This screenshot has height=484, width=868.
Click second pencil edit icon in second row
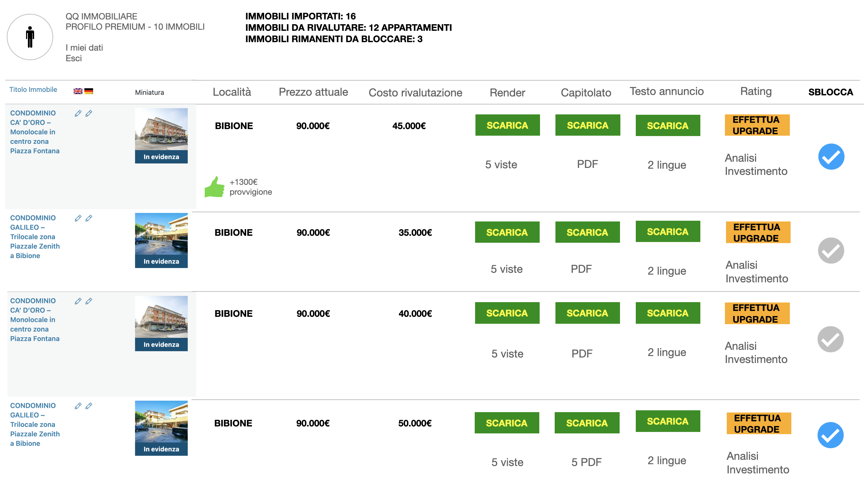89,219
